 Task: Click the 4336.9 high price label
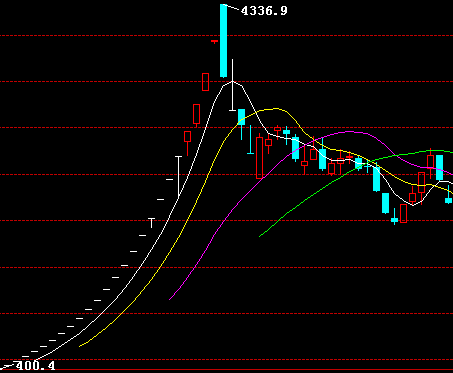[264, 11]
